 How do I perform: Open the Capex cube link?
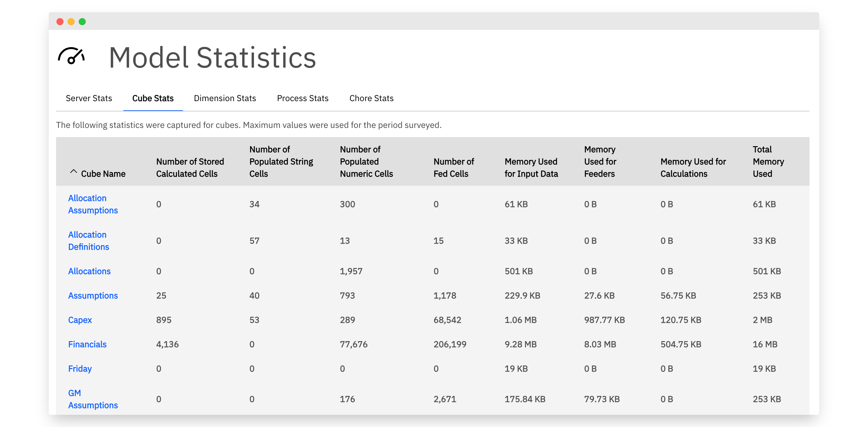pyautogui.click(x=80, y=320)
